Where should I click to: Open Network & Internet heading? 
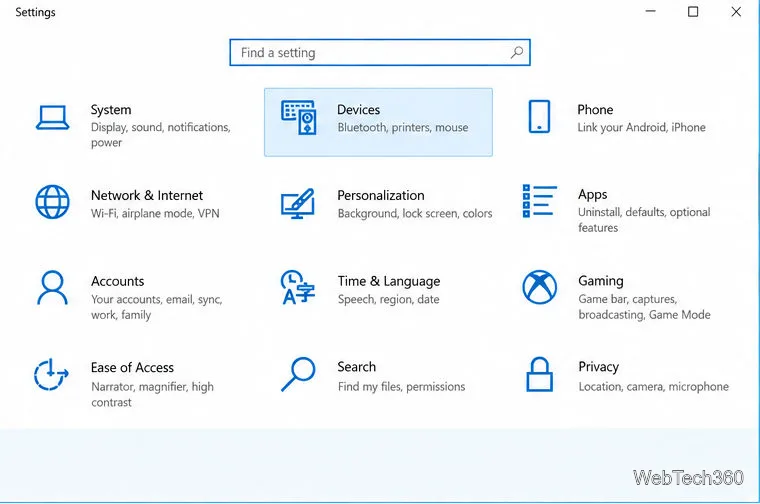[147, 195]
